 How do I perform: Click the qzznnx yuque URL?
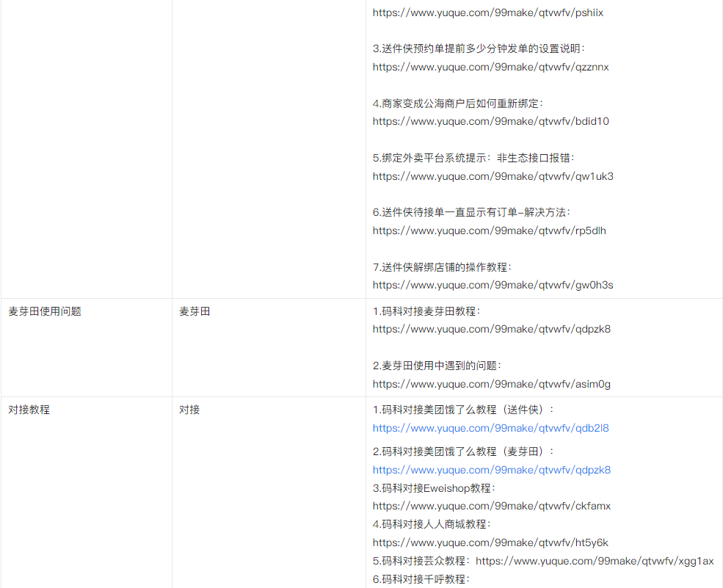point(490,67)
